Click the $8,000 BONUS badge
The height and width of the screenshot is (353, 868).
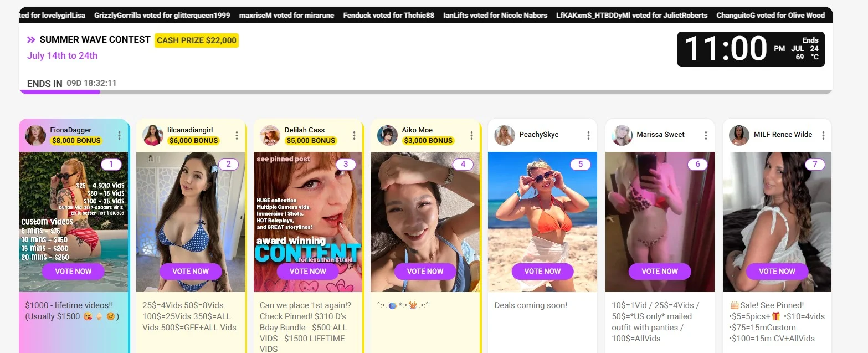pyautogui.click(x=76, y=141)
